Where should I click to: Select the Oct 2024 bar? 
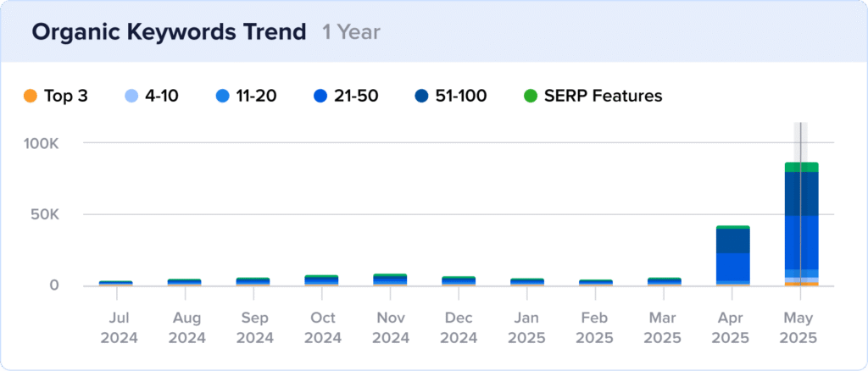[321, 280]
